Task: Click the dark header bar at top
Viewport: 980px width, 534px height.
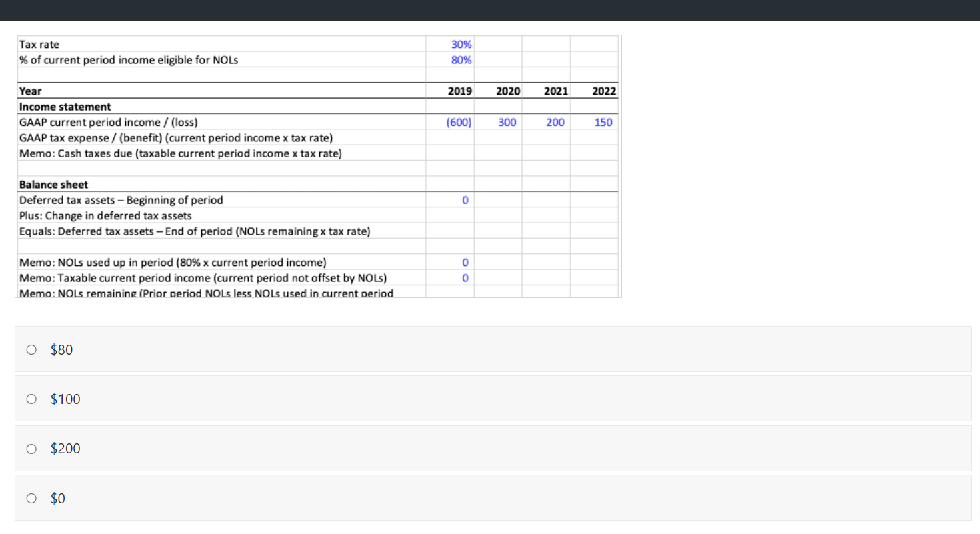Action: coord(490,10)
